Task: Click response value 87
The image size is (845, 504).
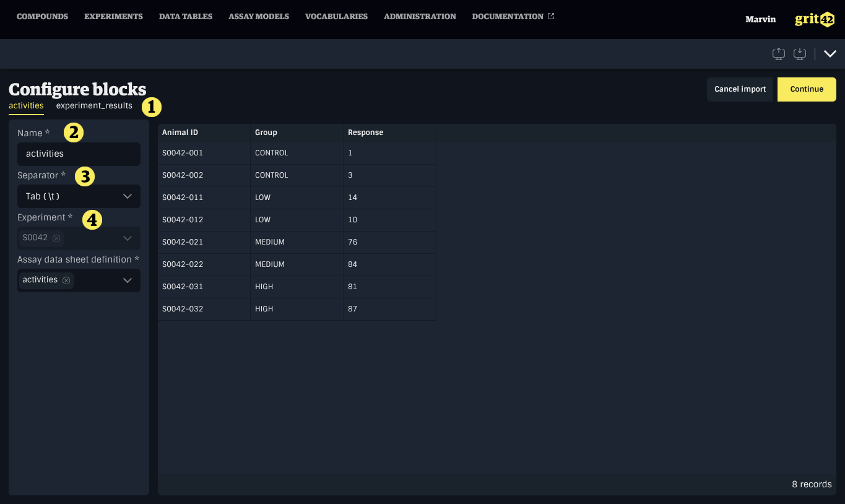Action: [390, 309]
